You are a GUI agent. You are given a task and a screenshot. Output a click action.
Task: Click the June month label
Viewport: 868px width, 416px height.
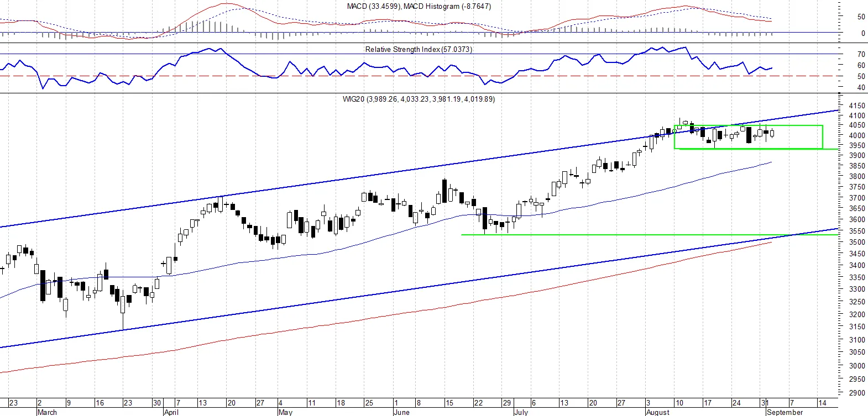click(402, 412)
